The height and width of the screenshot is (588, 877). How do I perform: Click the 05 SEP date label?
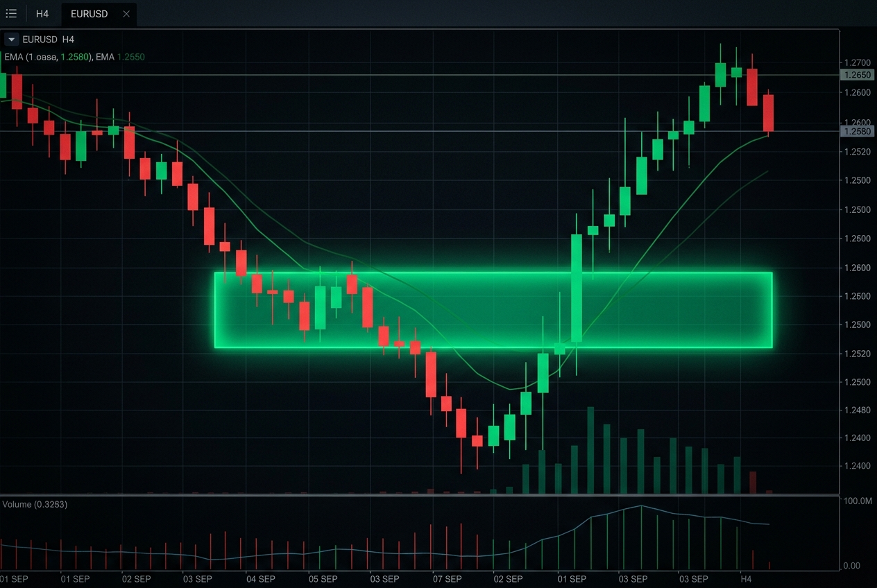(x=323, y=578)
